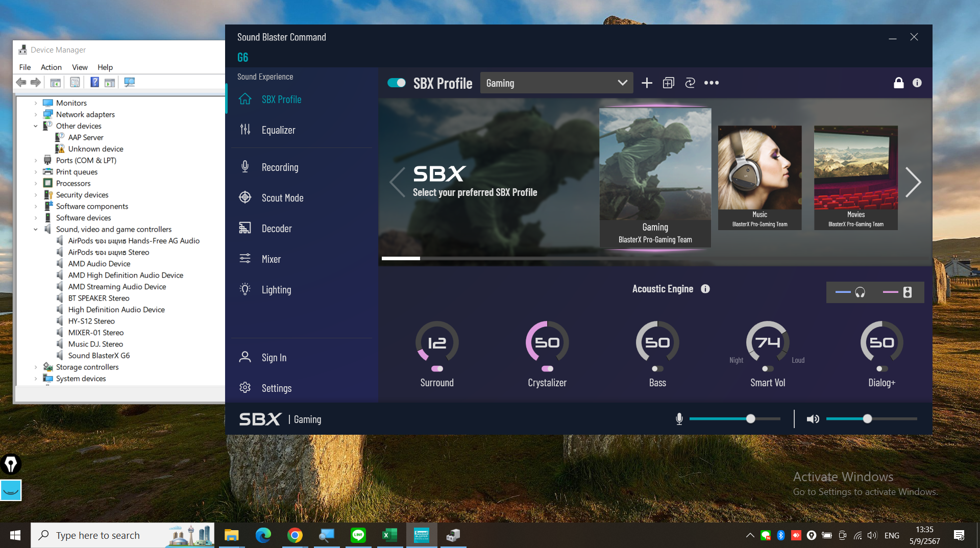Open Help menu in Device Manager
Screen dimensions: 980x548
click(x=105, y=67)
